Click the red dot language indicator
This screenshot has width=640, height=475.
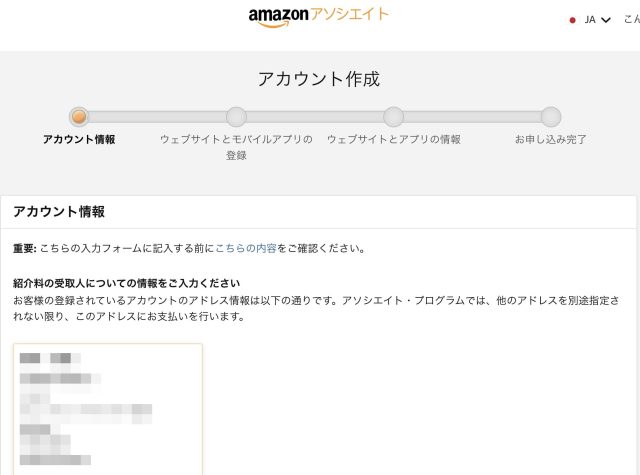[x=572, y=20]
